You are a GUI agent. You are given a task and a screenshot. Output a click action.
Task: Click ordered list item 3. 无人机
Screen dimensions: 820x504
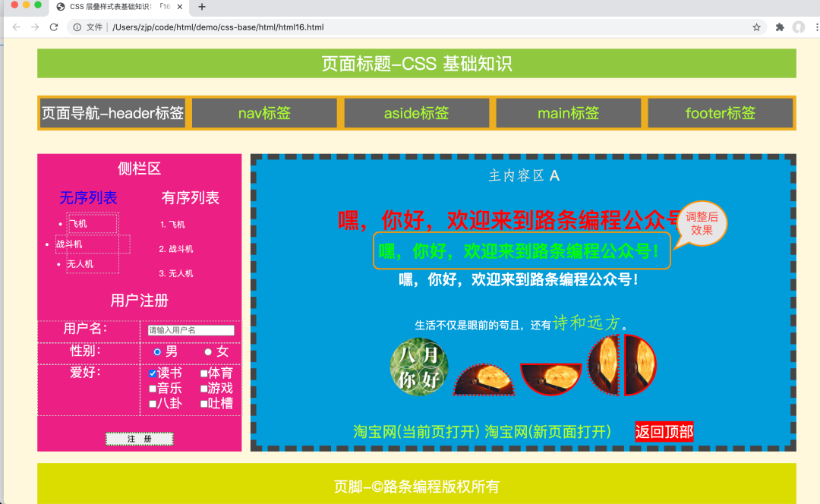click(x=176, y=273)
